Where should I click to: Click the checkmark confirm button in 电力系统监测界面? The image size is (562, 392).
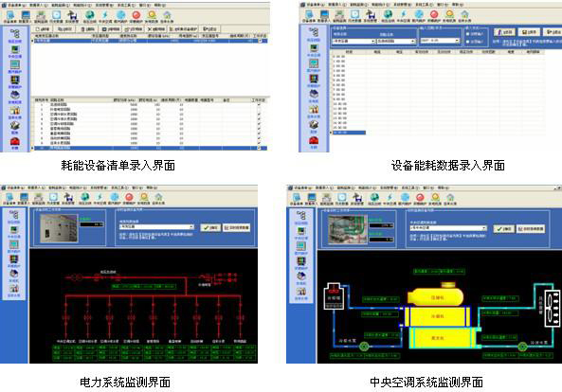pos(210,227)
